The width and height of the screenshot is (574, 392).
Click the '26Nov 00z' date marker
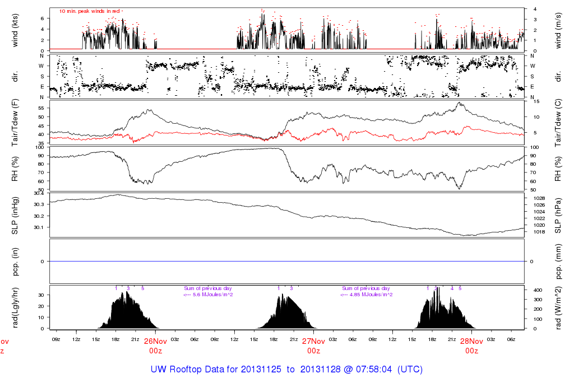tap(155, 346)
